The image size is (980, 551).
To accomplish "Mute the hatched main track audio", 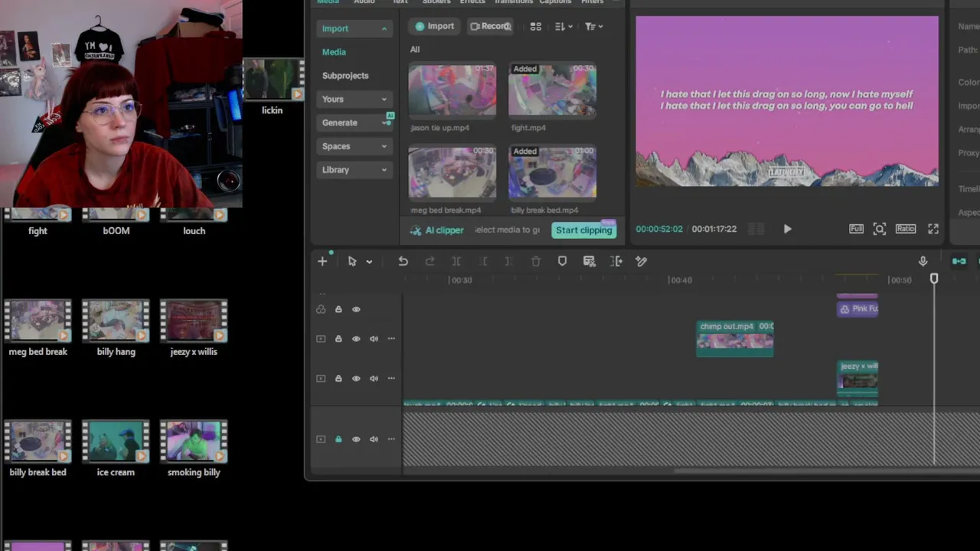I will tap(374, 439).
